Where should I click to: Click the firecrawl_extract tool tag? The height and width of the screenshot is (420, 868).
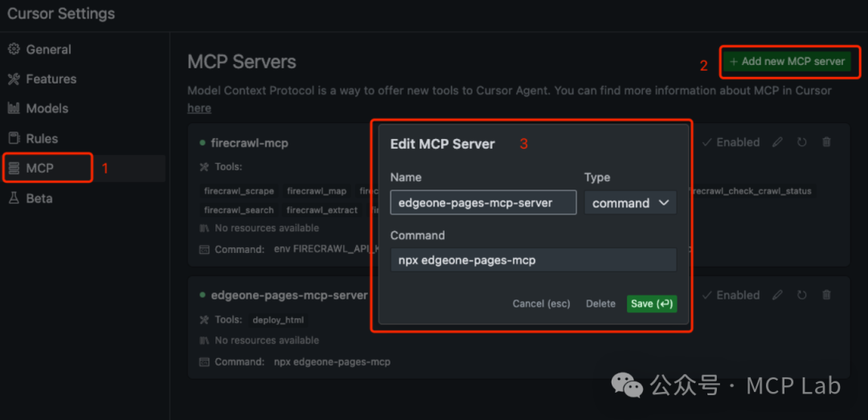[322, 210]
